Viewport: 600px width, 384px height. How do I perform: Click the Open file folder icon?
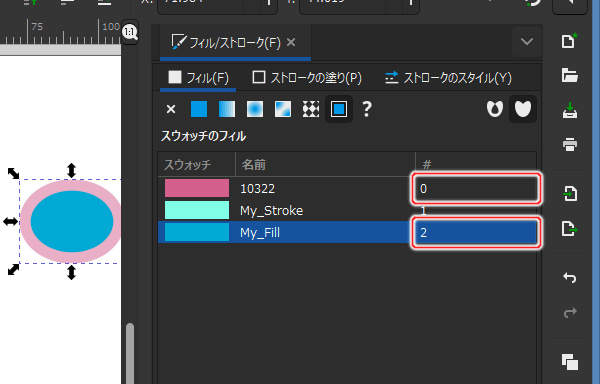(x=569, y=75)
